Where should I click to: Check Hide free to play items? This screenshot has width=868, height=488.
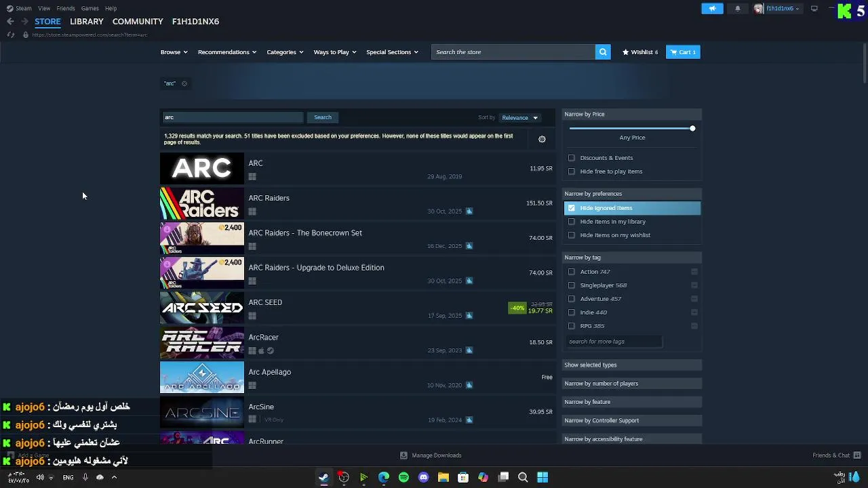572,171
